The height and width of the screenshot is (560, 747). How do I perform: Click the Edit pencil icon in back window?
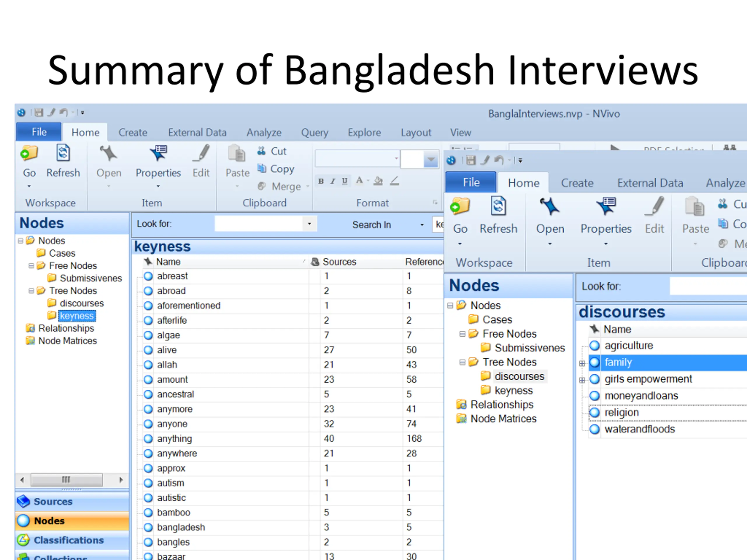coord(201,153)
